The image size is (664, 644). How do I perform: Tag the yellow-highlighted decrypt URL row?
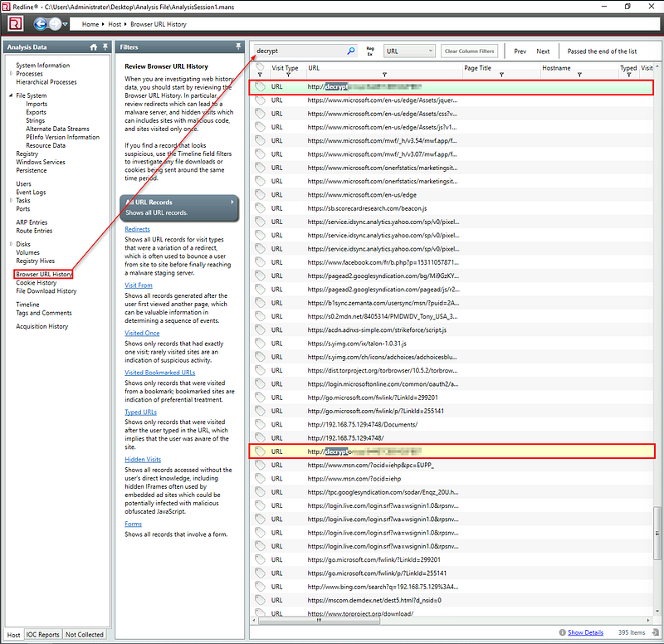tap(260, 451)
